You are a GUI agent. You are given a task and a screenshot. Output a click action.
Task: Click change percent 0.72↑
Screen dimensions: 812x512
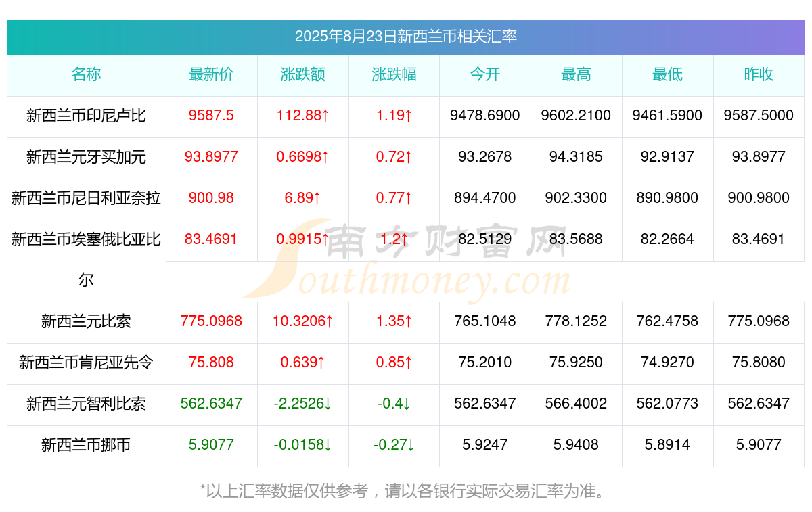tap(394, 157)
